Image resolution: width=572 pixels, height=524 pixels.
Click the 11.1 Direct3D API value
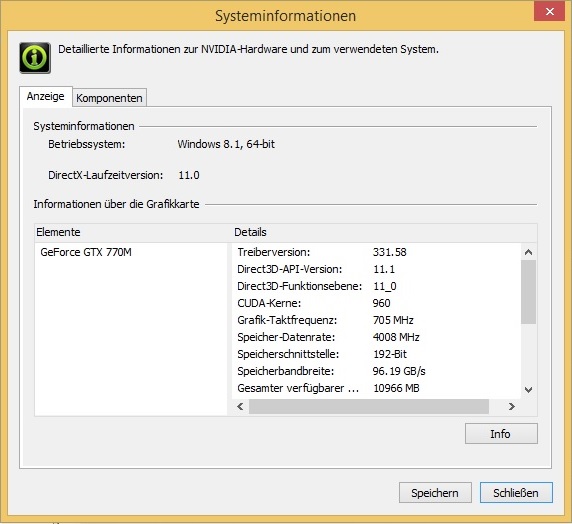384,269
